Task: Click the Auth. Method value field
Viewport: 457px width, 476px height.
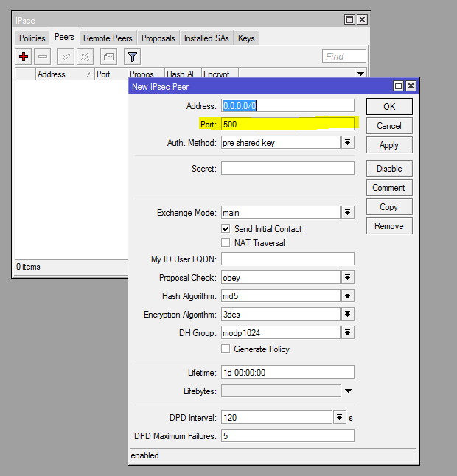Action: [x=281, y=142]
